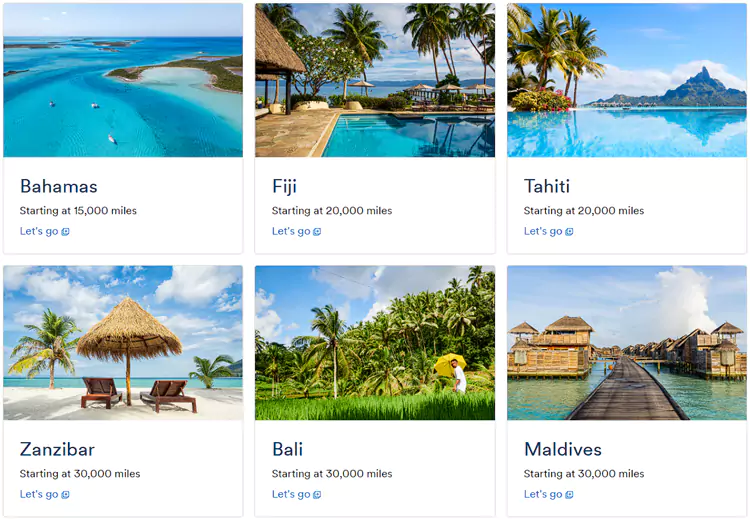Screen dimensions: 750x520
Task: Click the external-link icon beside Bali Let's go
Action: point(318,495)
